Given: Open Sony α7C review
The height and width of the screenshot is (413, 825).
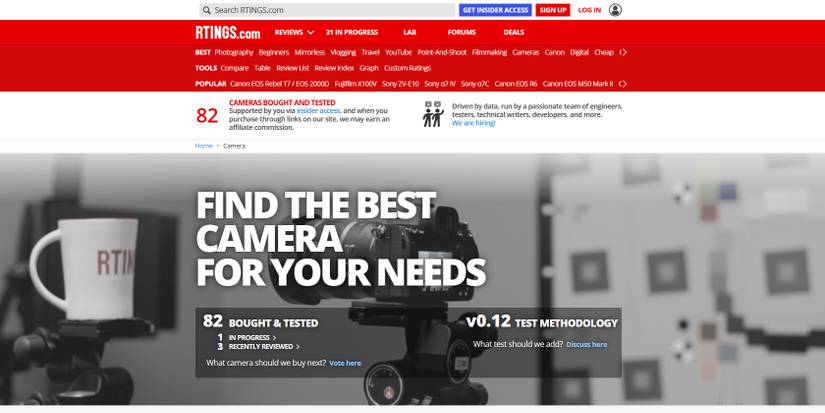Looking at the screenshot, I should [x=475, y=84].
